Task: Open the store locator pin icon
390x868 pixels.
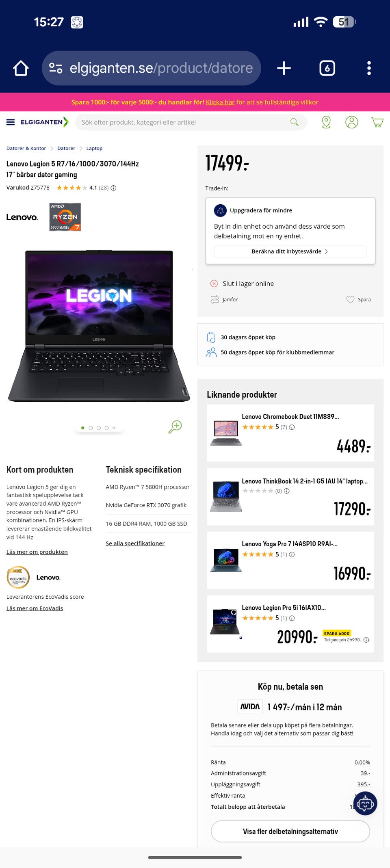Action: point(326,122)
